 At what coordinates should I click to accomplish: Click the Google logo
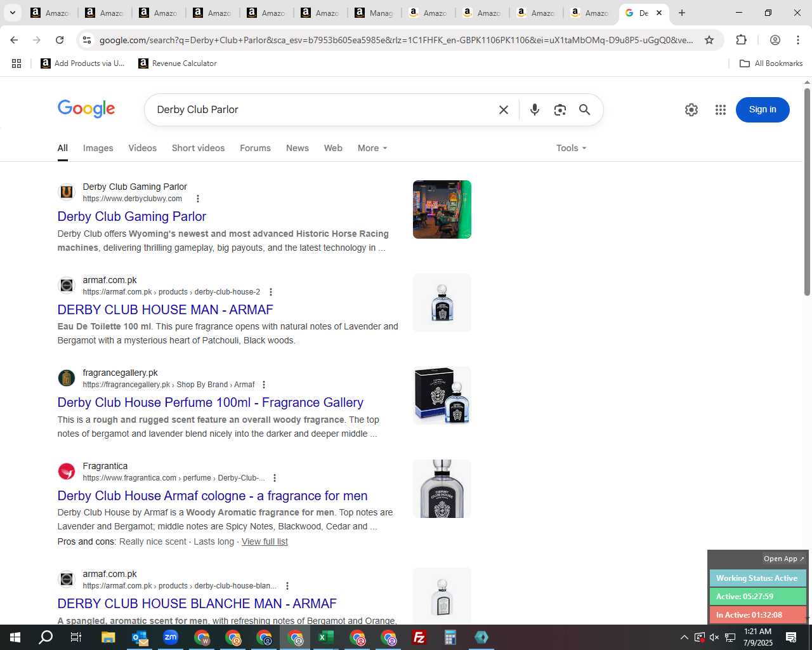pos(86,109)
